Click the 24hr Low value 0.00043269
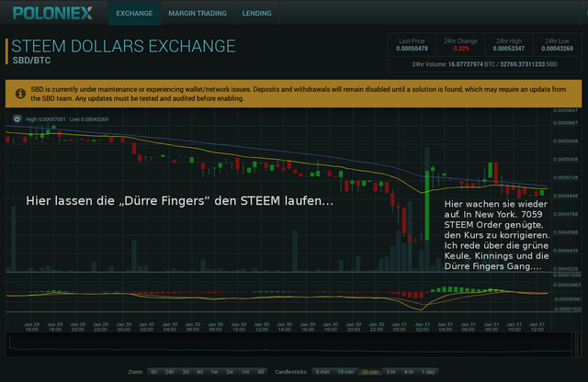 (x=557, y=49)
